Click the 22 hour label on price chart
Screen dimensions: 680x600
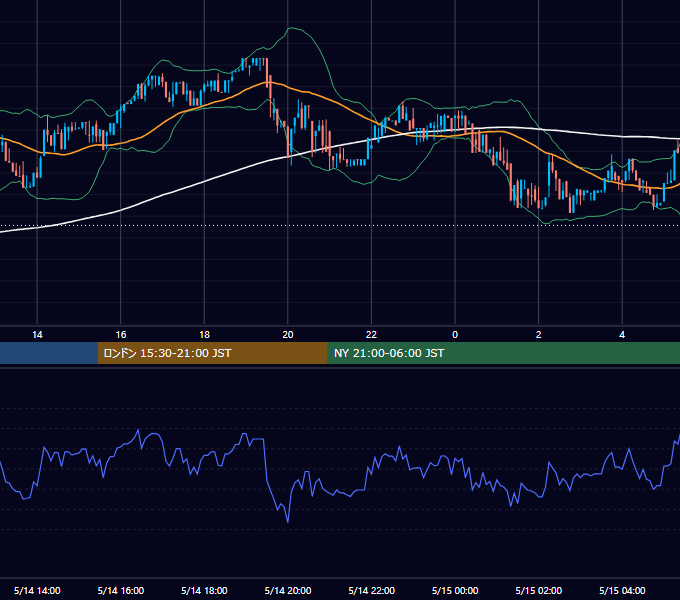pyautogui.click(x=371, y=335)
